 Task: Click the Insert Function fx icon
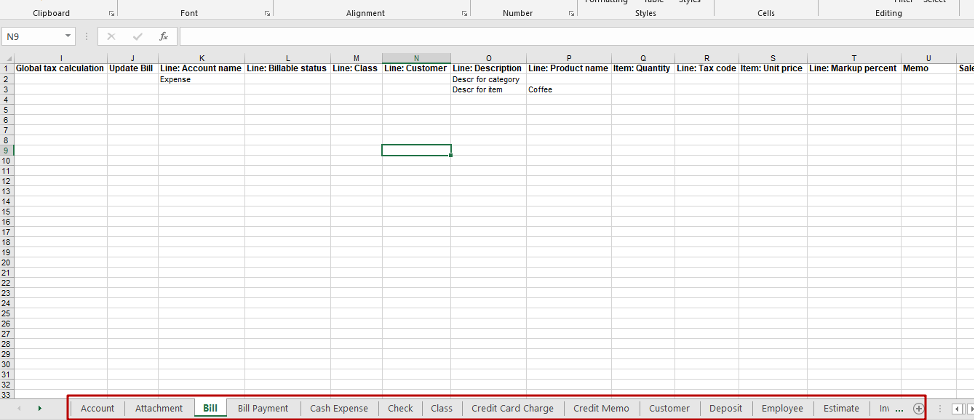coord(163,37)
